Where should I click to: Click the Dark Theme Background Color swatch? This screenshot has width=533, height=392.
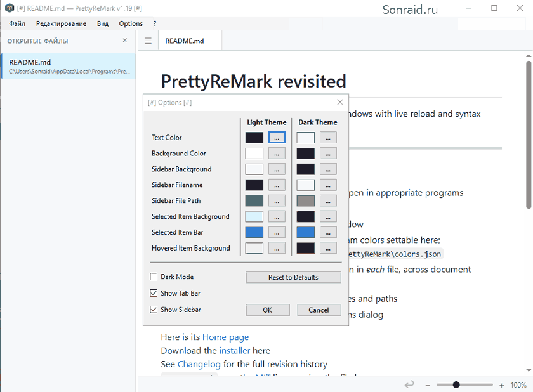click(306, 154)
